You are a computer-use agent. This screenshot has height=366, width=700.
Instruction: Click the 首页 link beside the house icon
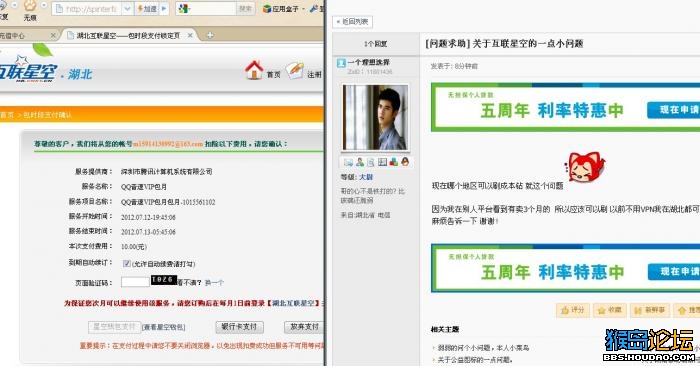[x=273, y=75]
